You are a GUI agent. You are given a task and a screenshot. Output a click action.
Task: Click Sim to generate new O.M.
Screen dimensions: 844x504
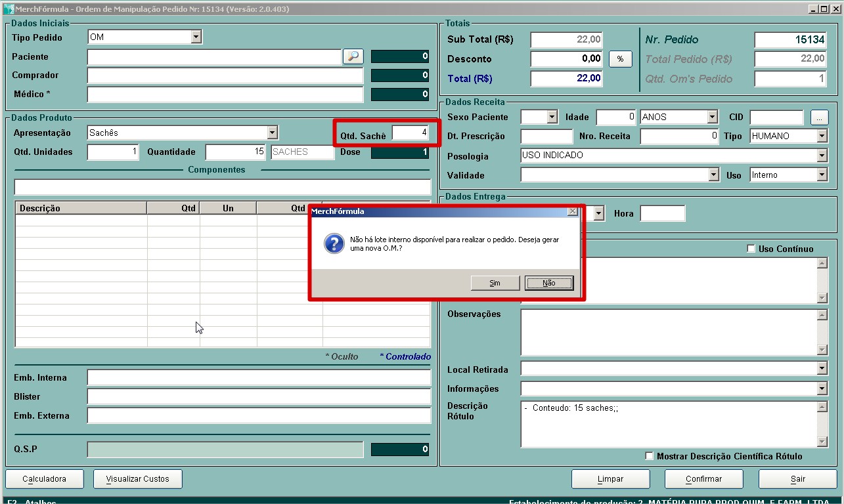coord(495,283)
